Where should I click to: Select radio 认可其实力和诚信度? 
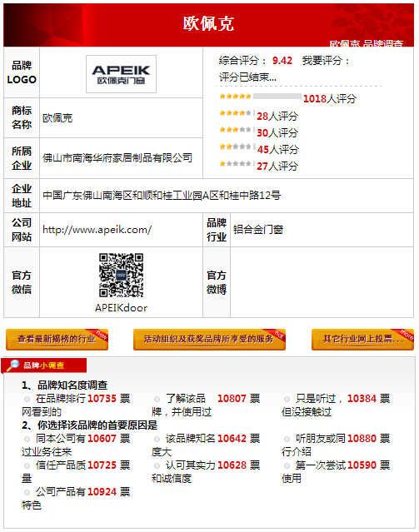tap(157, 465)
